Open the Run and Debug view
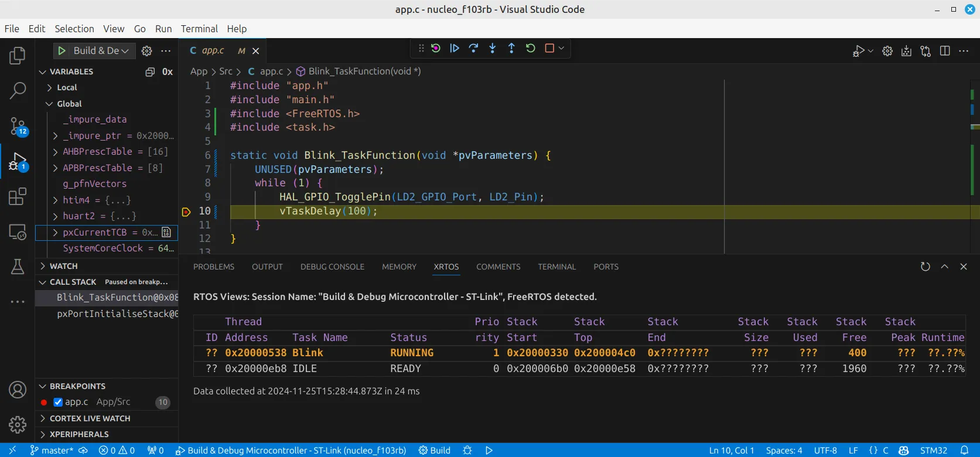 18,161
